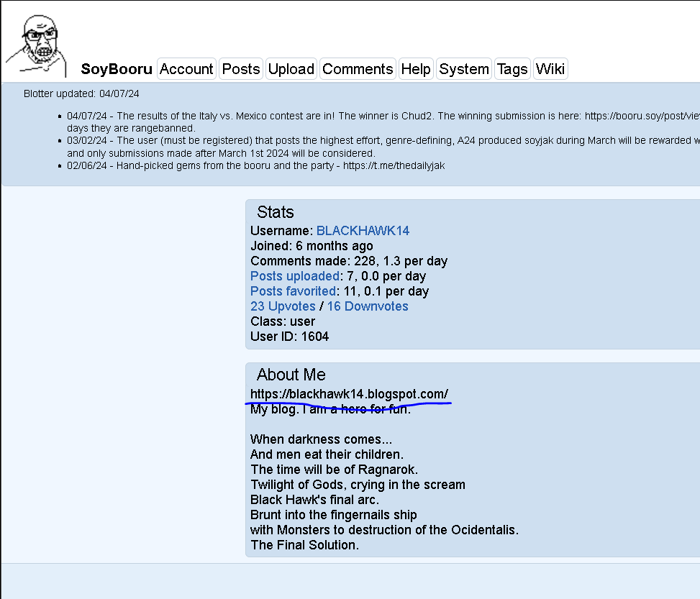Open the Account menu tab
The height and width of the screenshot is (599, 700).
[x=186, y=69]
